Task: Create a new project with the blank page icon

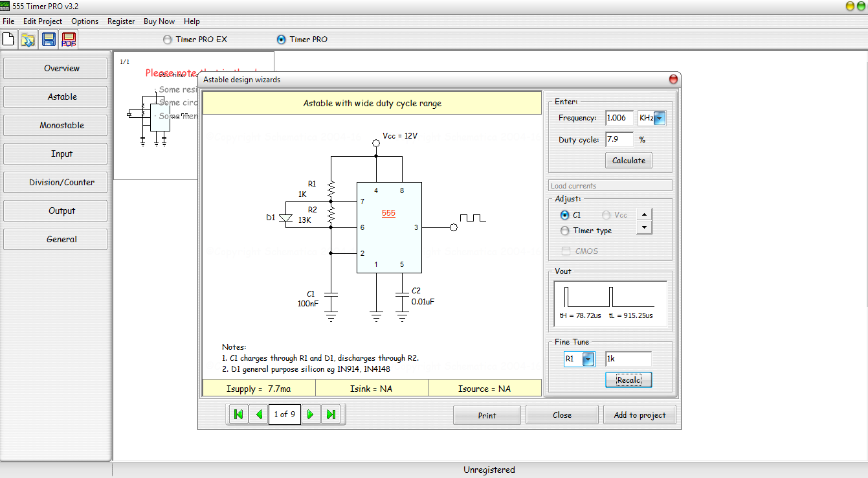Action: [8, 40]
